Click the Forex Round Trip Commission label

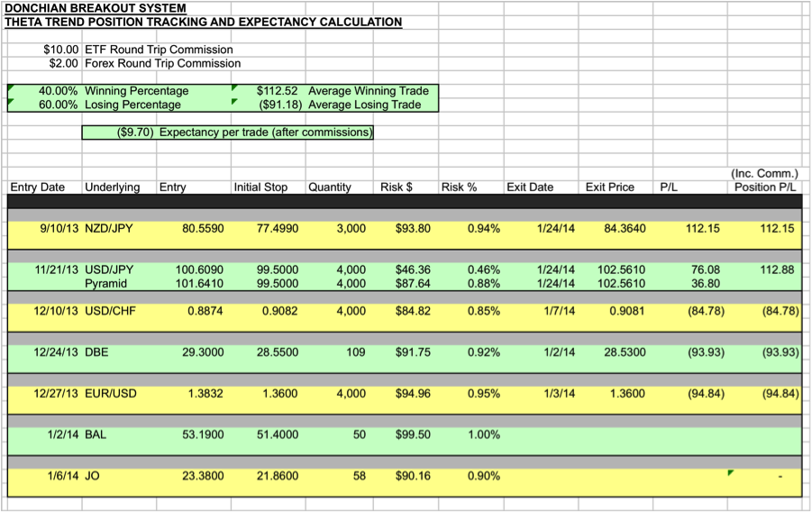tap(162, 63)
